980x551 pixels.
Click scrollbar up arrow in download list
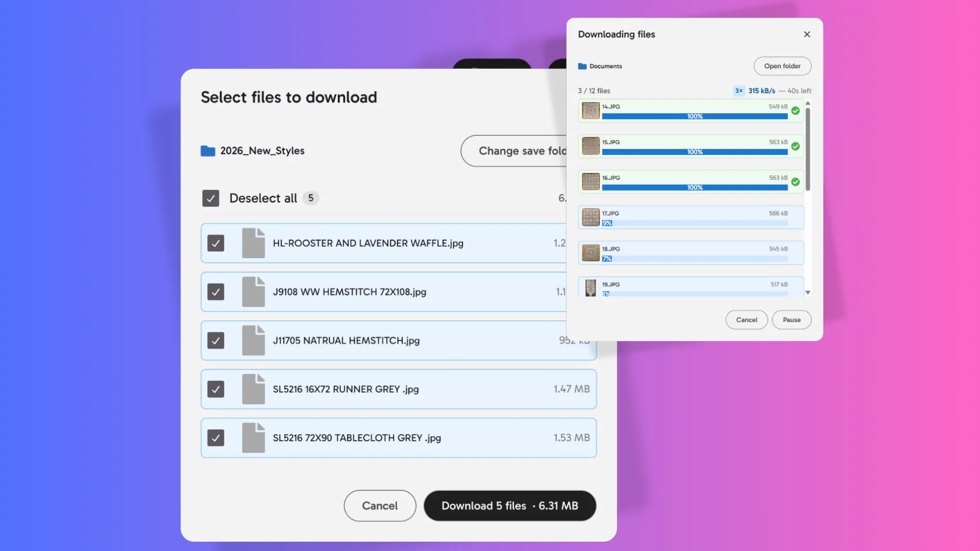point(808,103)
